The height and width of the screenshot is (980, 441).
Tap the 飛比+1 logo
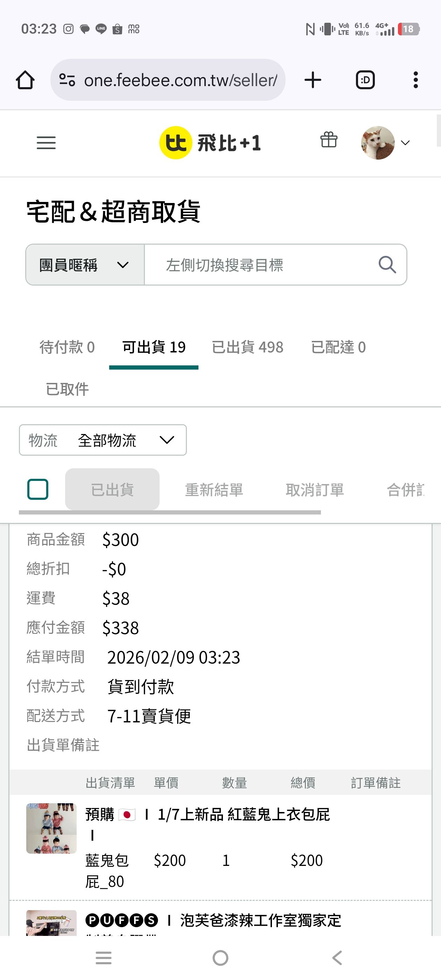[x=210, y=143]
